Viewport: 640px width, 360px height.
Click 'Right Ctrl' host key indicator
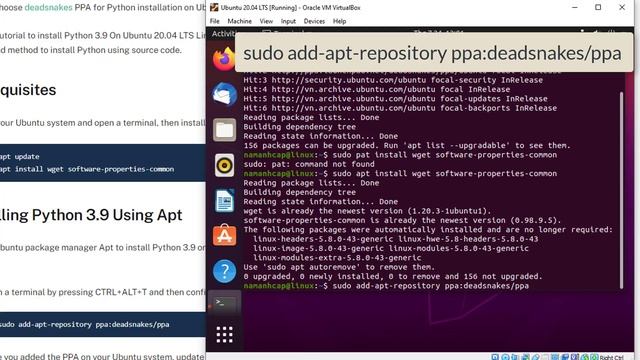pyautogui.click(x=611, y=357)
